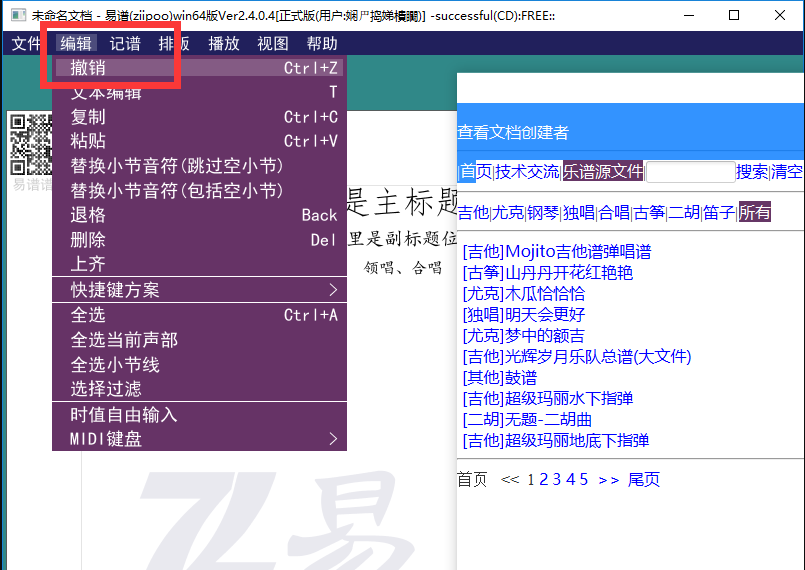Image resolution: width=805 pixels, height=570 pixels.
Task: Go to page 3
Action: [557, 479]
